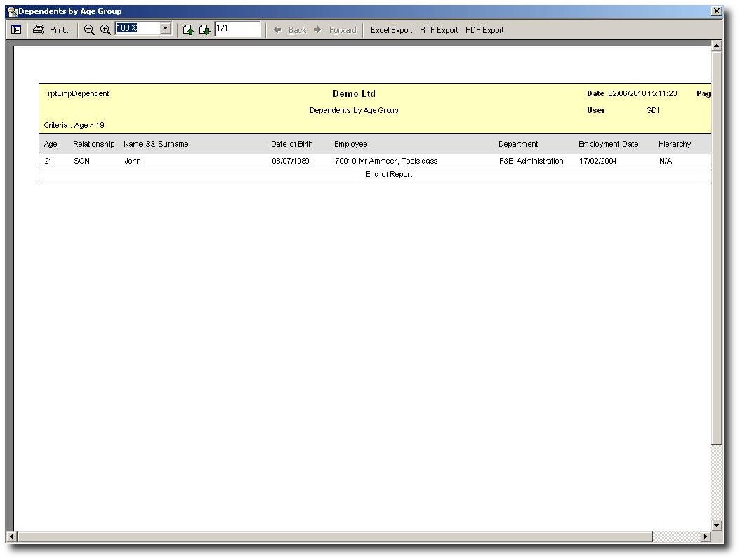Click the horizontal scrollbar left arrow

point(11,537)
